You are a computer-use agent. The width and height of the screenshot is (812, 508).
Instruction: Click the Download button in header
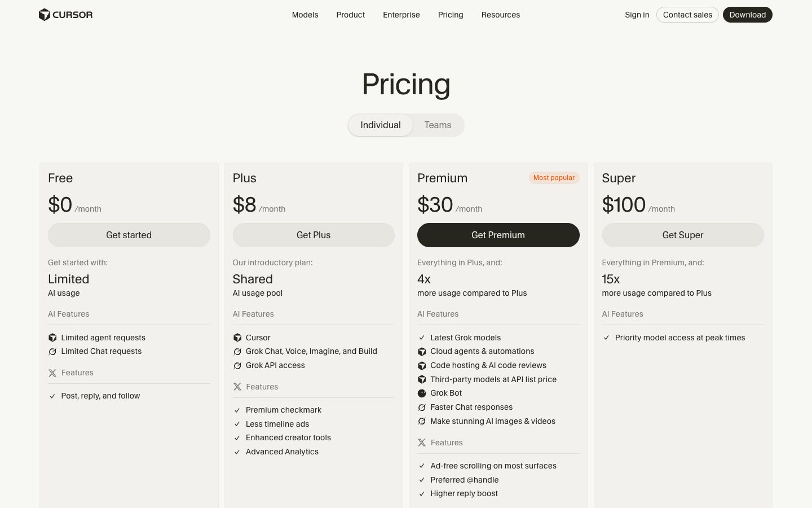point(748,15)
